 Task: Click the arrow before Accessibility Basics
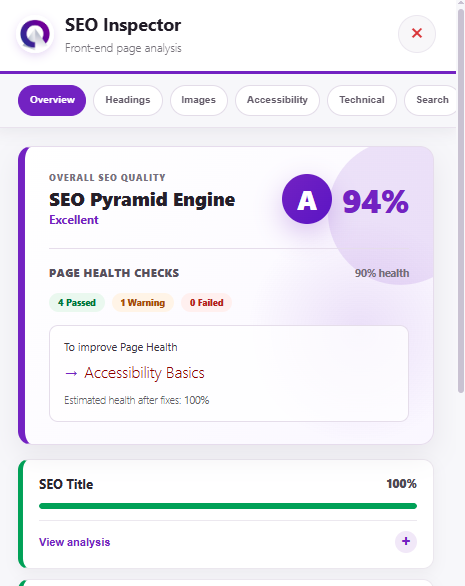[x=71, y=373]
